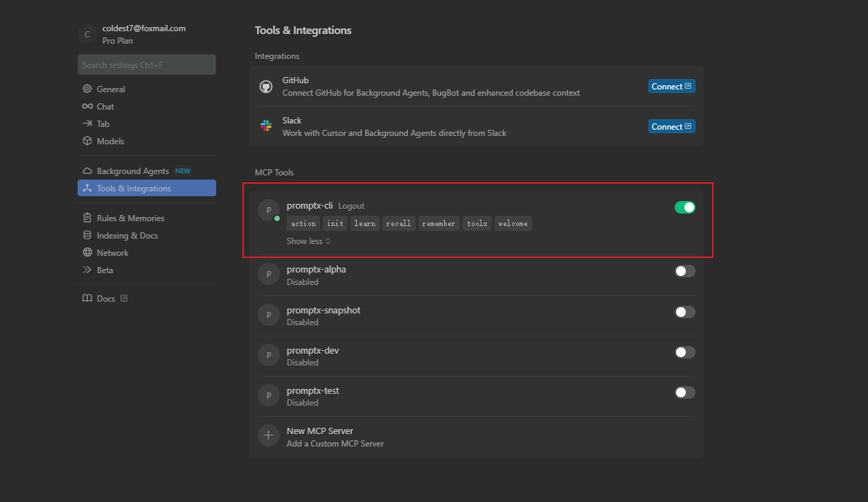Viewport: 868px width, 502px height.
Task: Click the NEW badge by Background Agents
Action: click(x=183, y=171)
